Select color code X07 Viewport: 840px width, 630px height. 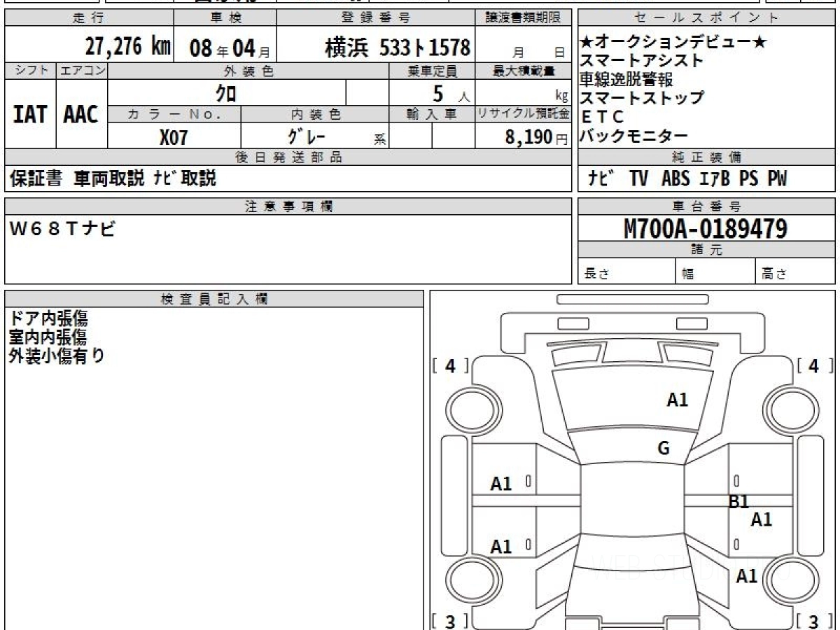pyautogui.click(x=174, y=137)
